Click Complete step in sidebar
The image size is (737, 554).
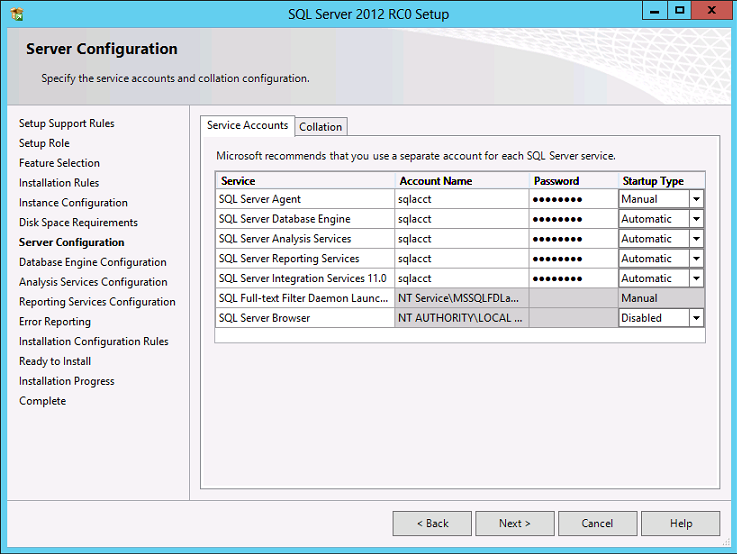(42, 401)
